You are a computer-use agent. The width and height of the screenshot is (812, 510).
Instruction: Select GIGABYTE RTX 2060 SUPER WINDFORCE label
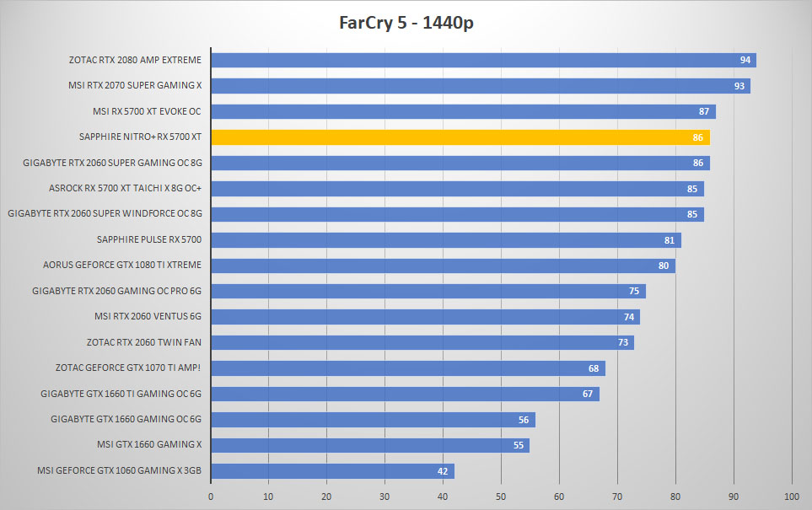tap(105, 213)
